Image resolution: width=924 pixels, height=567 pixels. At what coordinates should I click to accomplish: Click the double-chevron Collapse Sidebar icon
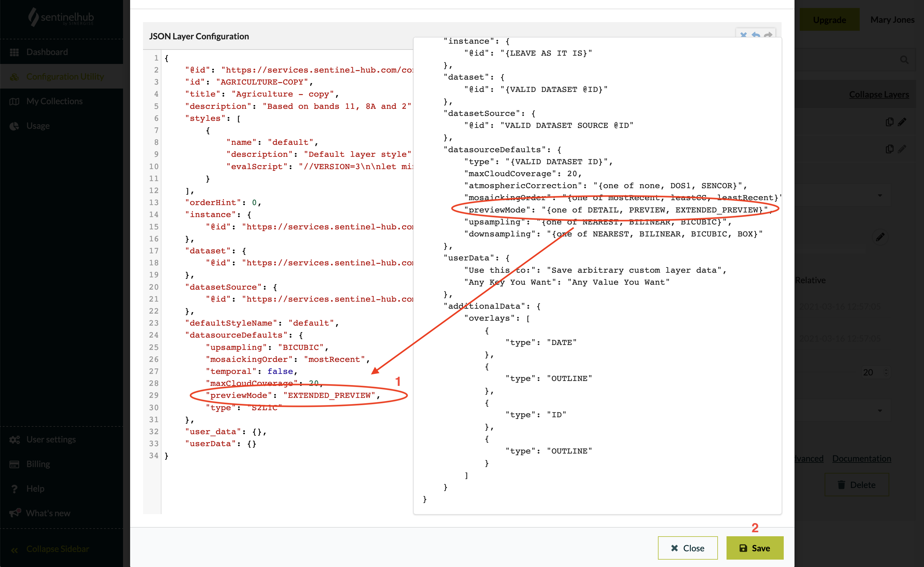(x=14, y=550)
